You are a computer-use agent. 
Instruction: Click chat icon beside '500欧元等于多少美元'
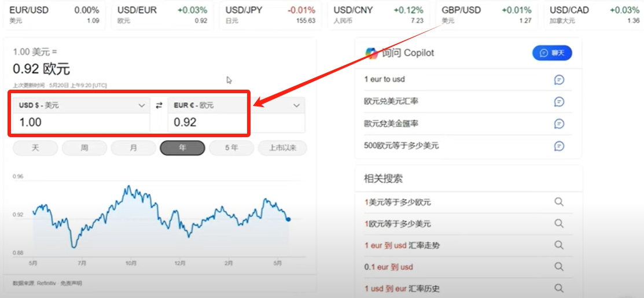pos(558,146)
